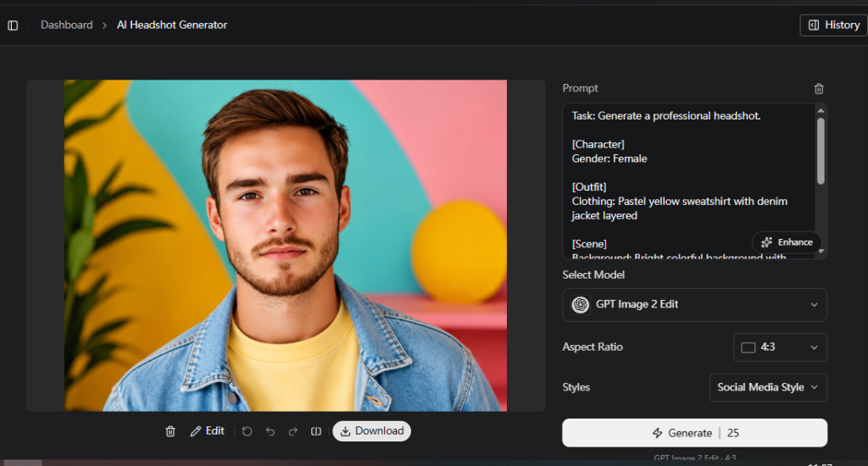Click the AI Headshot Generator breadcrumb
The height and width of the screenshot is (466, 868).
coord(172,25)
